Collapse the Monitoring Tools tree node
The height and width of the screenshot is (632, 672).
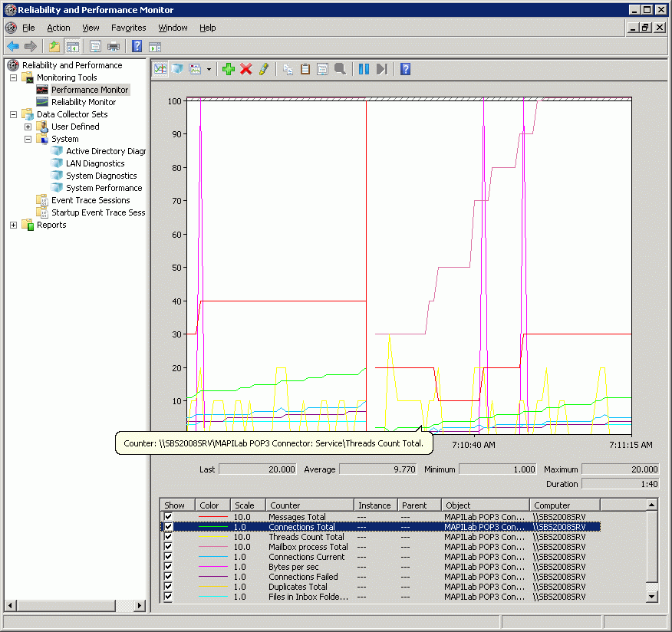tap(13, 77)
